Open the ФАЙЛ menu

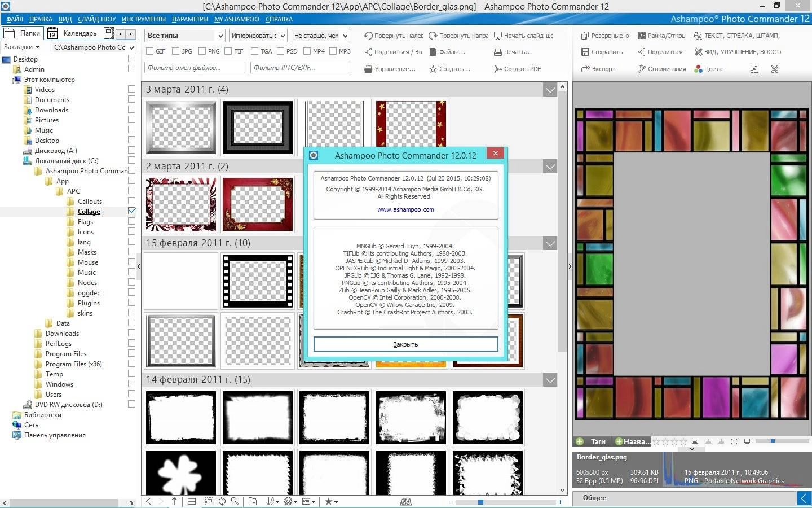pos(15,19)
